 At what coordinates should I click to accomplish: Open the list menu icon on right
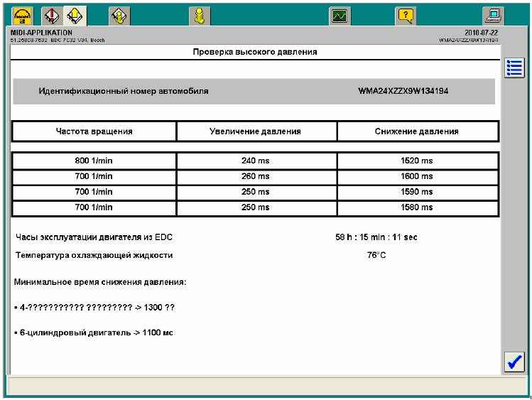[x=514, y=68]
